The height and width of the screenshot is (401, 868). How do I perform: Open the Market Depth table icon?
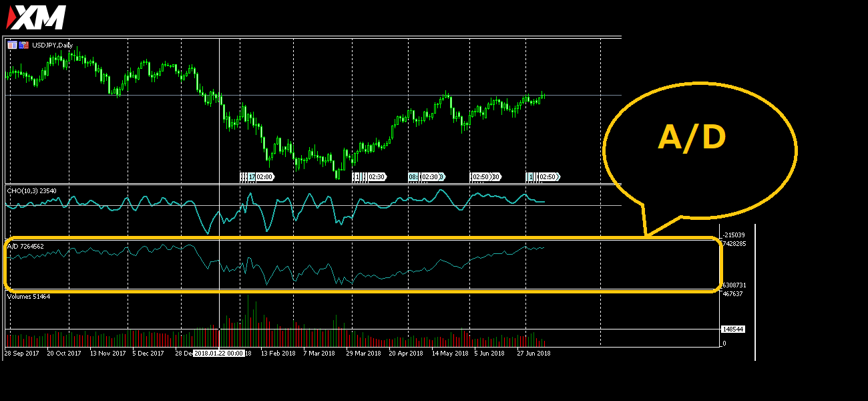[x=12, y=45]
